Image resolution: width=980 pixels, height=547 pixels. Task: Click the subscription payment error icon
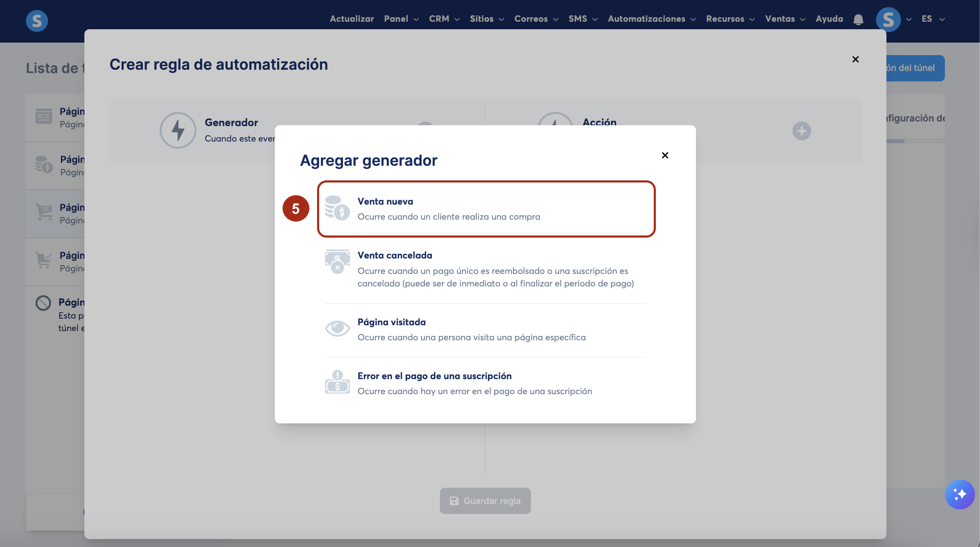(337, 382)
